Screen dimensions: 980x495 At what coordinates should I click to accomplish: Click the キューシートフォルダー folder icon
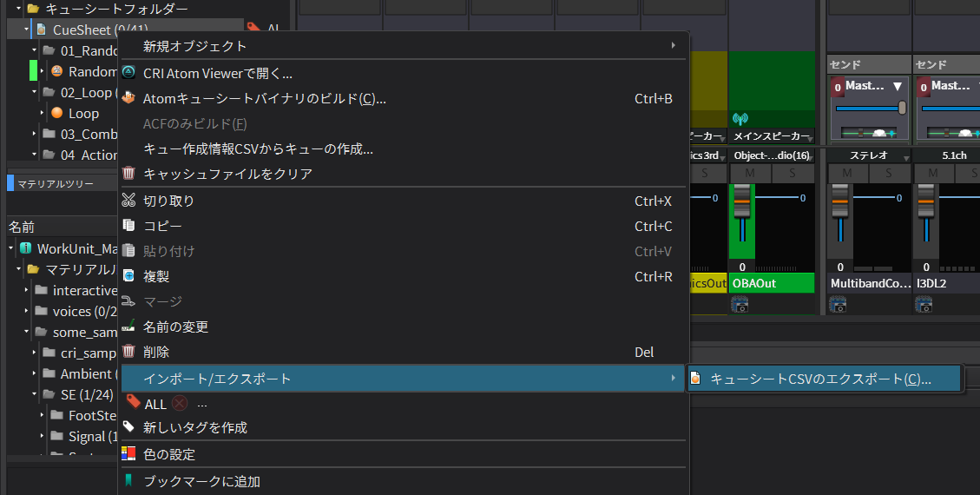[33, 9]
